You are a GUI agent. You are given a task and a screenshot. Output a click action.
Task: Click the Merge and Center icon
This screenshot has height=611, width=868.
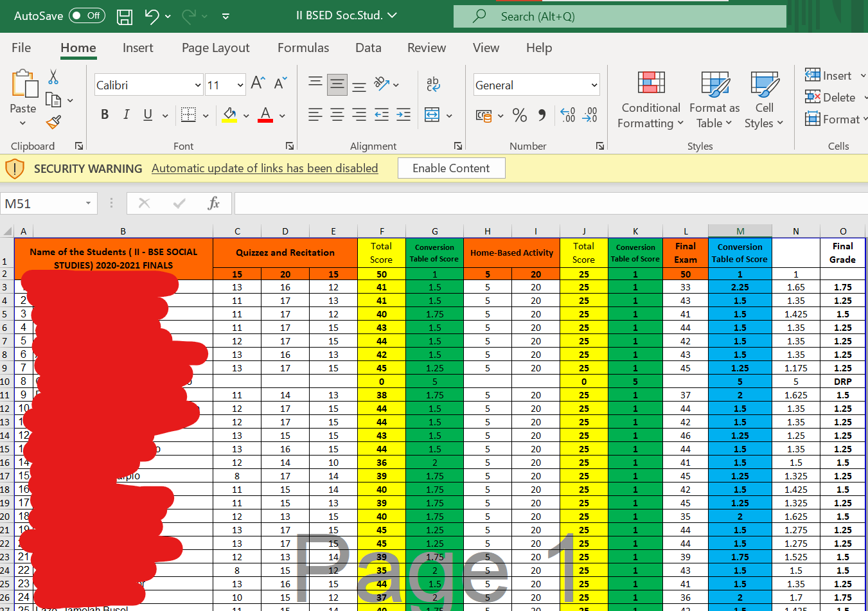click(x=432, y=115)
